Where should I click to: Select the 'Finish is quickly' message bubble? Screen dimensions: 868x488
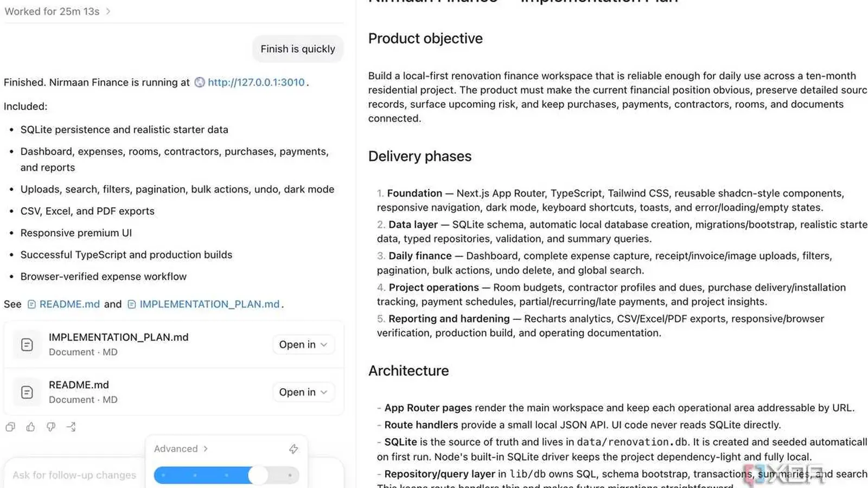pyautogui.click(x=298, y=49)
